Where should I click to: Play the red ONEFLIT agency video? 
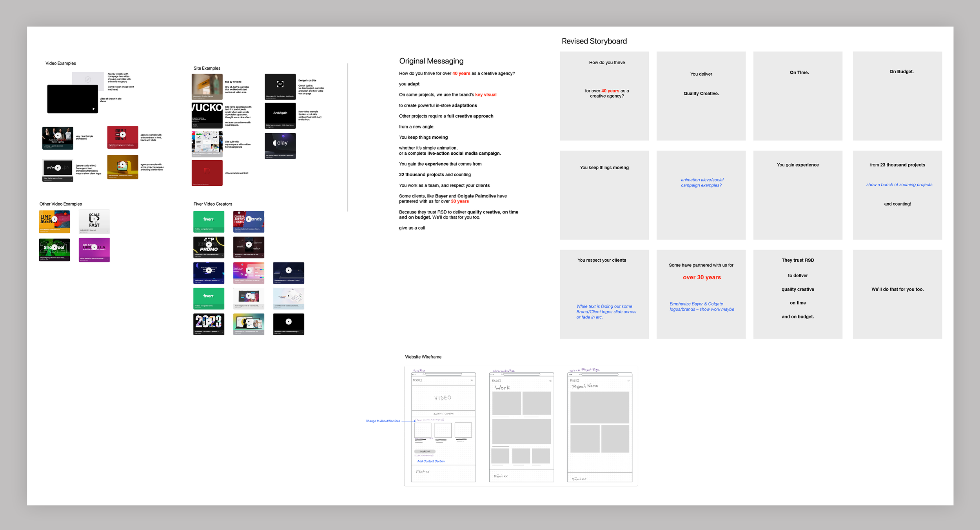click(x=123, y=134)
